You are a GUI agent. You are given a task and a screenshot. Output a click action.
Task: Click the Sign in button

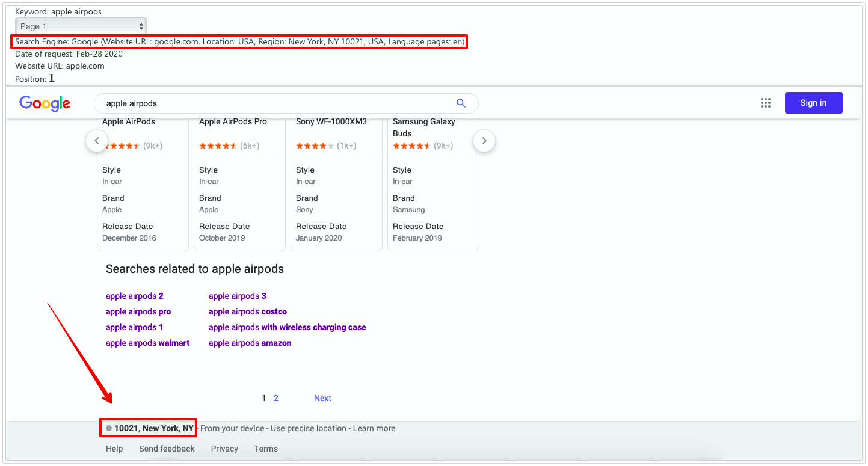point(813,103)
